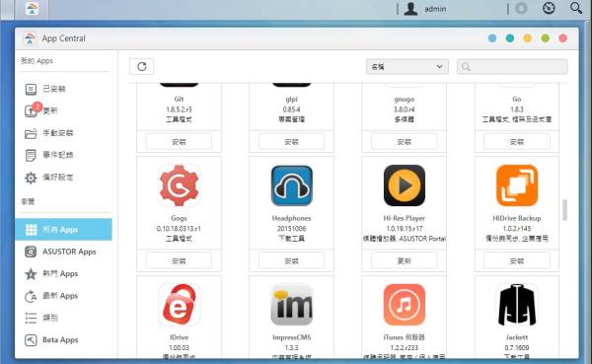
Task: Update the Hi-Res Player app
Action: click(404, 261)
